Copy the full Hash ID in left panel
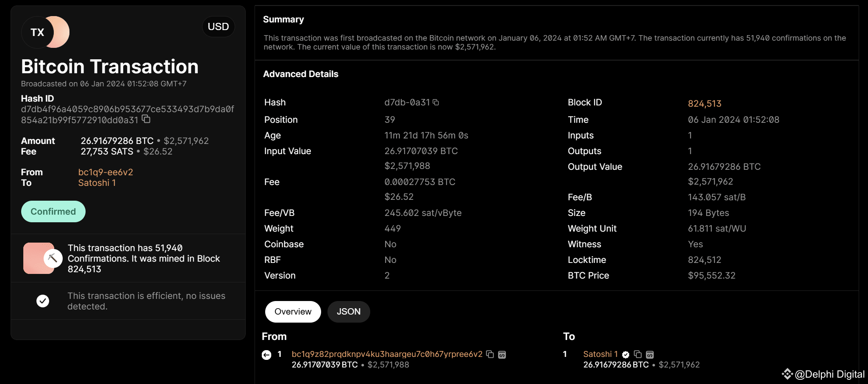868x384 pixels. pos(146,119)
